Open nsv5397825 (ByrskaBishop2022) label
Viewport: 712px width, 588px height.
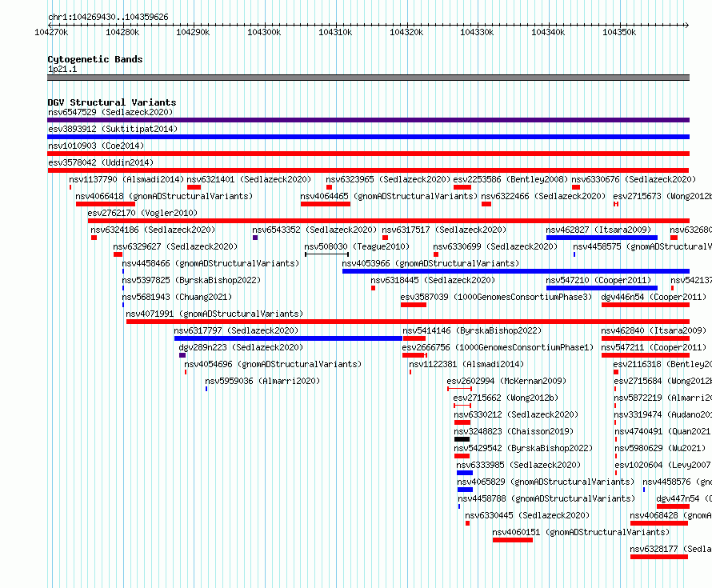191,280
